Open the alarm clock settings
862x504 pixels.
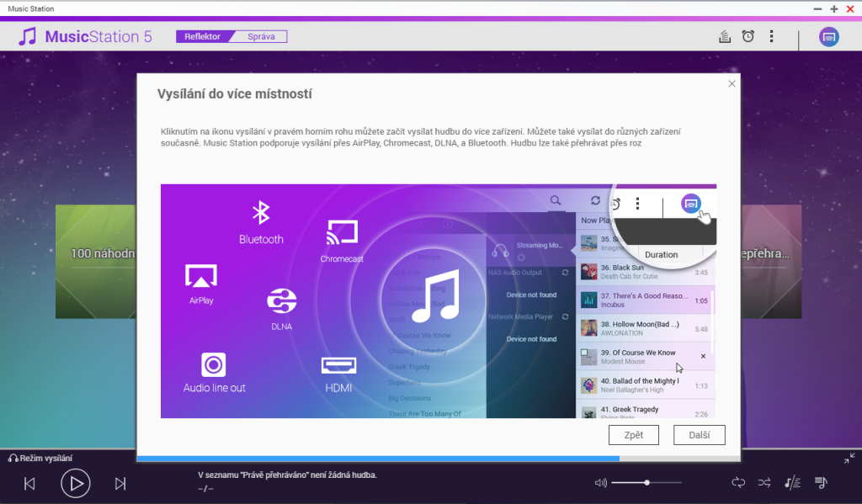(x=748, y=36)
